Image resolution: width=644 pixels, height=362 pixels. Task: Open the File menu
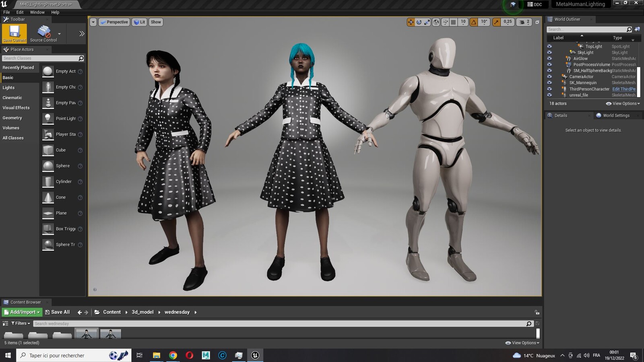click(x=6, y=12)
